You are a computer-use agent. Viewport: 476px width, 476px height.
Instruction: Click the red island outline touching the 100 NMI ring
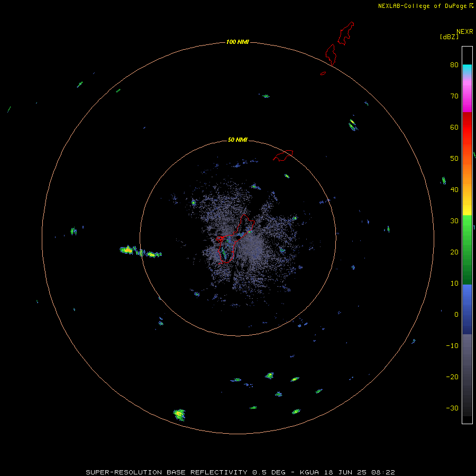point(331,55)
